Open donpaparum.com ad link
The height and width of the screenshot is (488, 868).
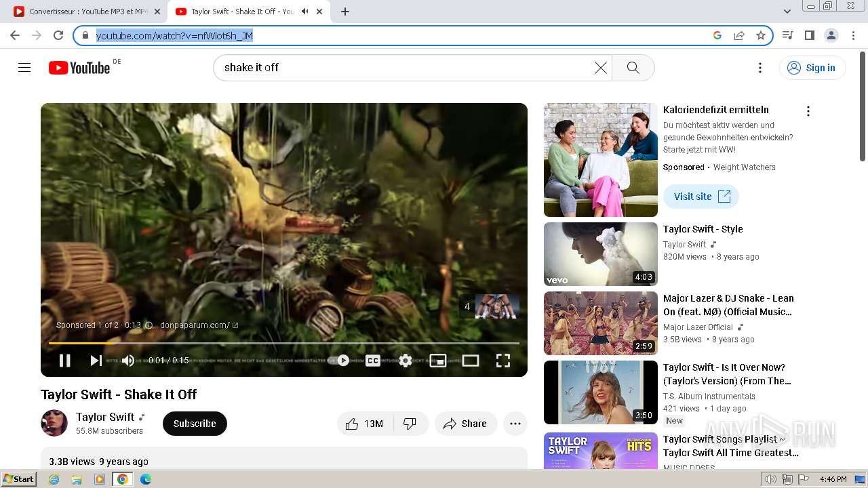tap(199, 325)
